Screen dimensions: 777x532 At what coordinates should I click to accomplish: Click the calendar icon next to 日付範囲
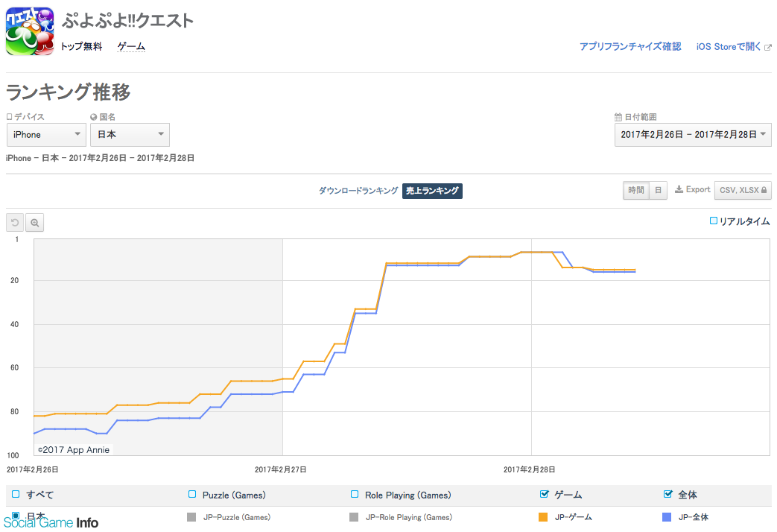click(618, 117)
